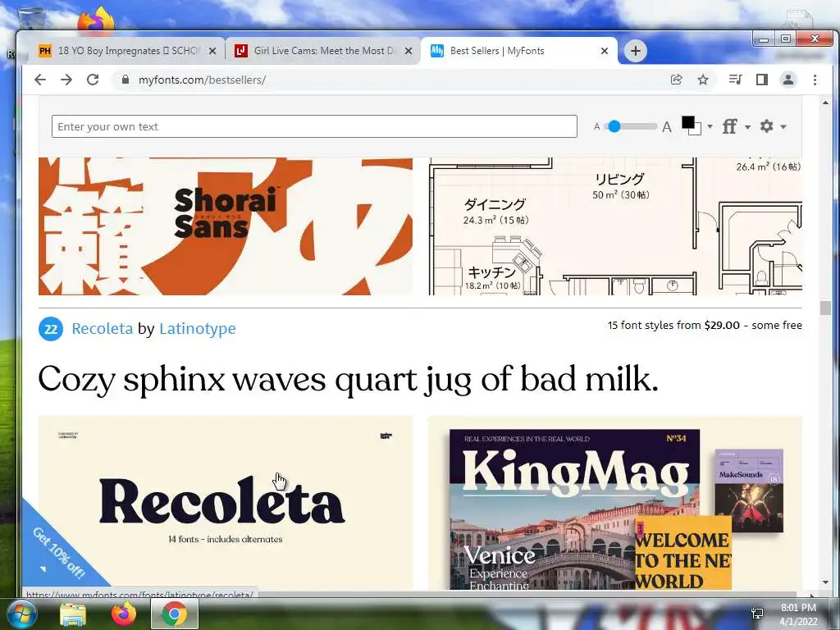Close the Best Sellers MyFonts tab
Screen dimensions: 840x630
(x=605, y=51)
